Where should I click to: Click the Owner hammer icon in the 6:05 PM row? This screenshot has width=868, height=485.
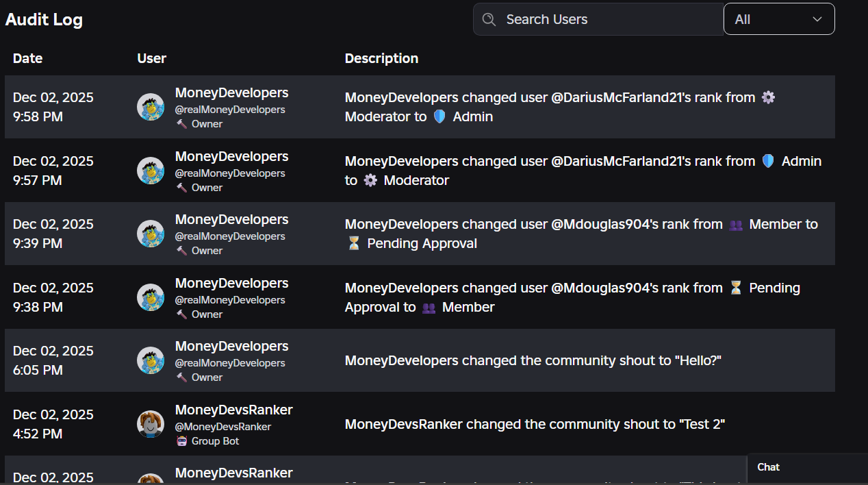181,377
